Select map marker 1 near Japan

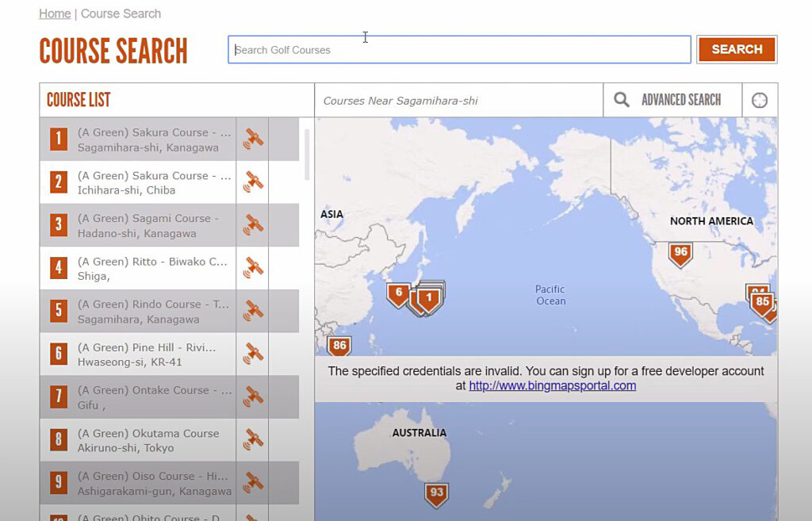429,300
